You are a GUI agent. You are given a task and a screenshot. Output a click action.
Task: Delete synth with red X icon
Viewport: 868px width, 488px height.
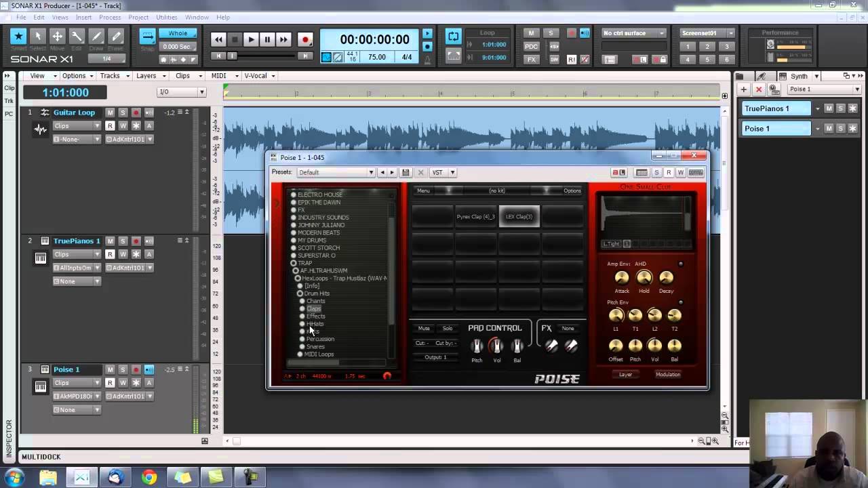(x=759, y=89)
